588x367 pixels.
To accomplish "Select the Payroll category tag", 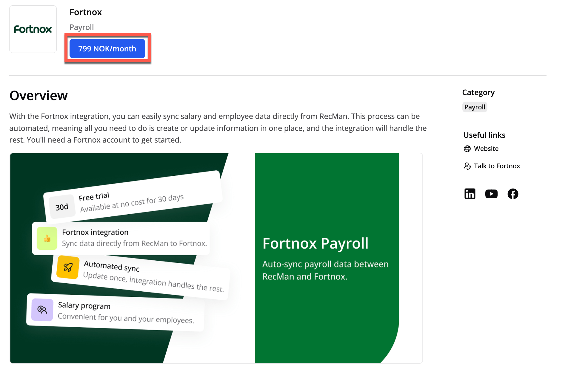I will (x=475, y=107).
